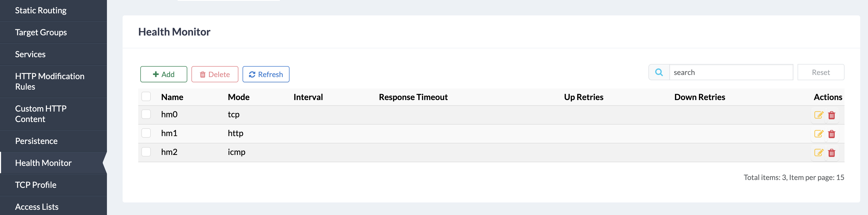
Task: Navigate to TCP Profile
Action: [36, 185]
